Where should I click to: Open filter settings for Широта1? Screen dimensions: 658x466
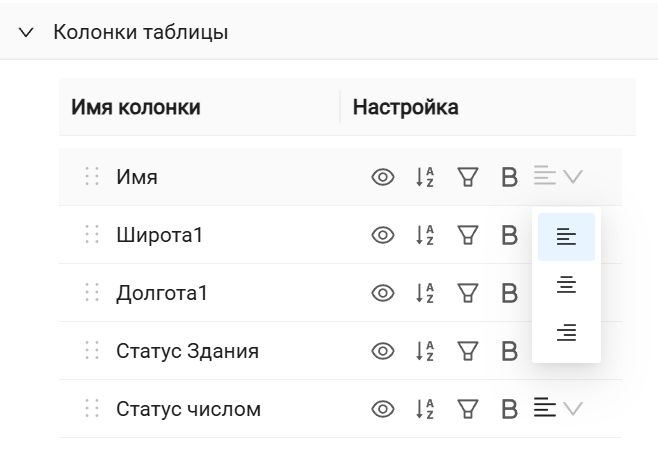[x=466, y=235]
